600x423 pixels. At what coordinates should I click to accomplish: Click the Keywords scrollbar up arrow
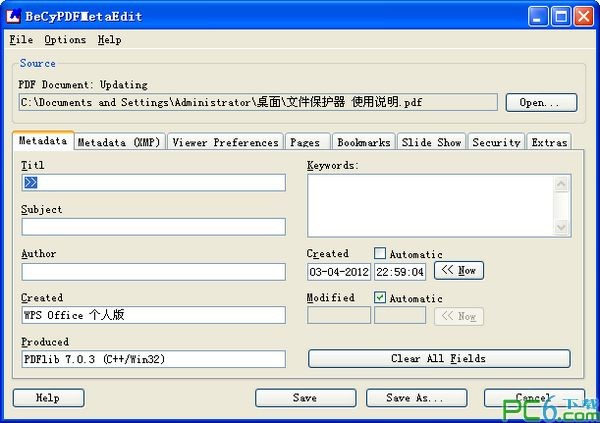(561, 185)
